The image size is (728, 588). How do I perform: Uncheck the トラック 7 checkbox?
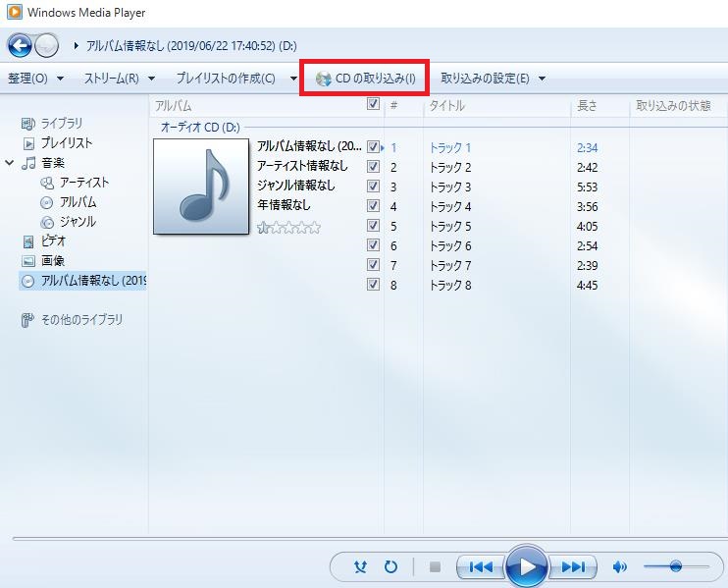[x=373, y=265]
